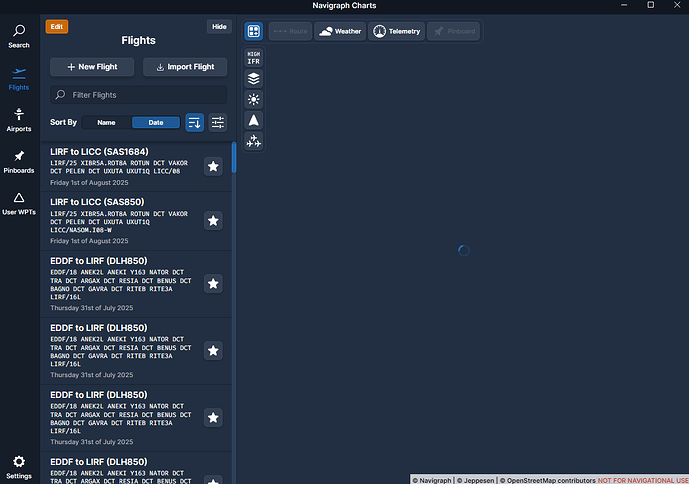
Task: Toggle the traffic airplanes icon
Action: pos(254,141)
